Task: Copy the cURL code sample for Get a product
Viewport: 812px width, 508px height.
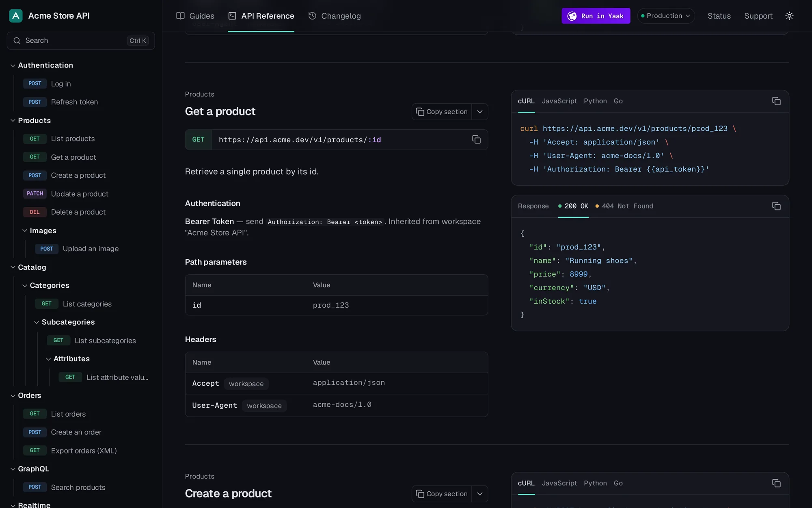Action: (776, 101)
